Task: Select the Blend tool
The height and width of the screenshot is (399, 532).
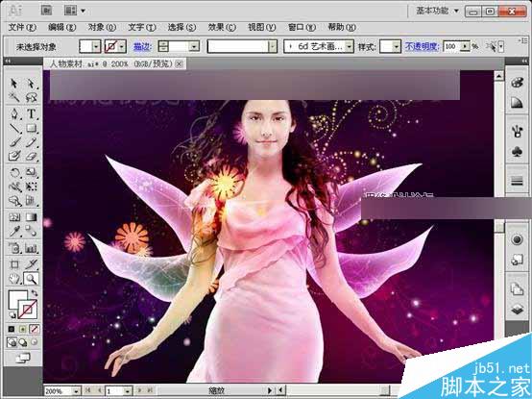Action: coord(32,232)
